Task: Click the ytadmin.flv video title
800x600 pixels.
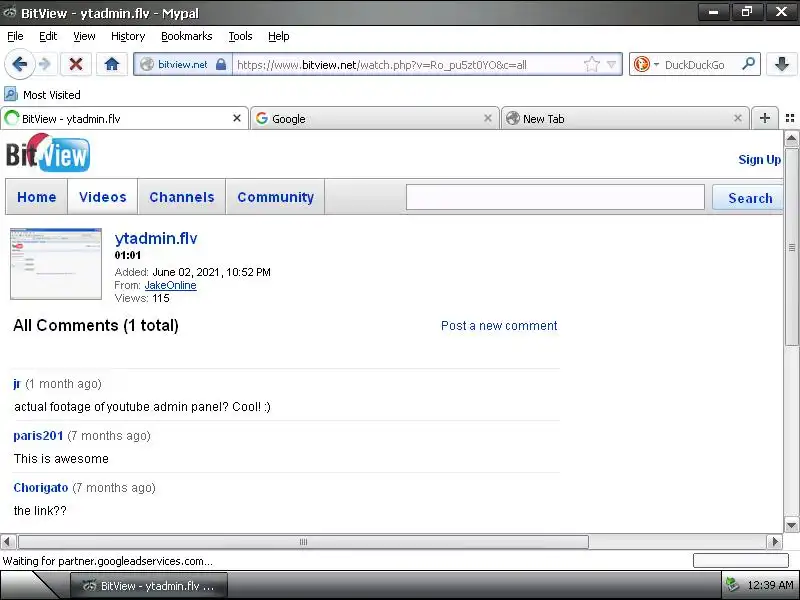Action: pyautogui.click(x=156, y=238)
